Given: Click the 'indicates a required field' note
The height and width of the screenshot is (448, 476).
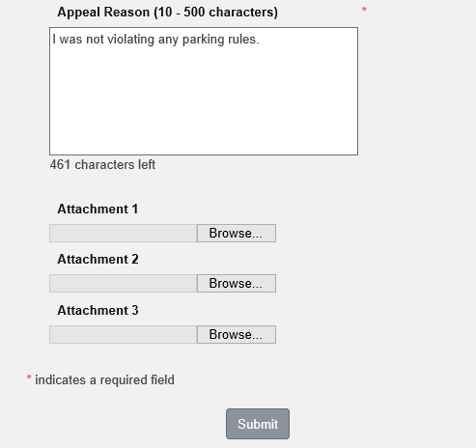Looking at the screenshot, I should click(x=104, y=379).
